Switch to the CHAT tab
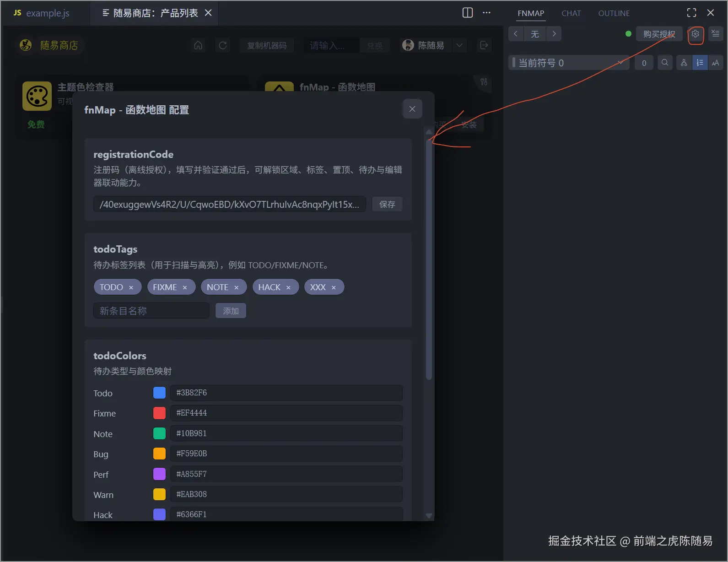This screenshot has width=728, height=562. click(571, 13)
